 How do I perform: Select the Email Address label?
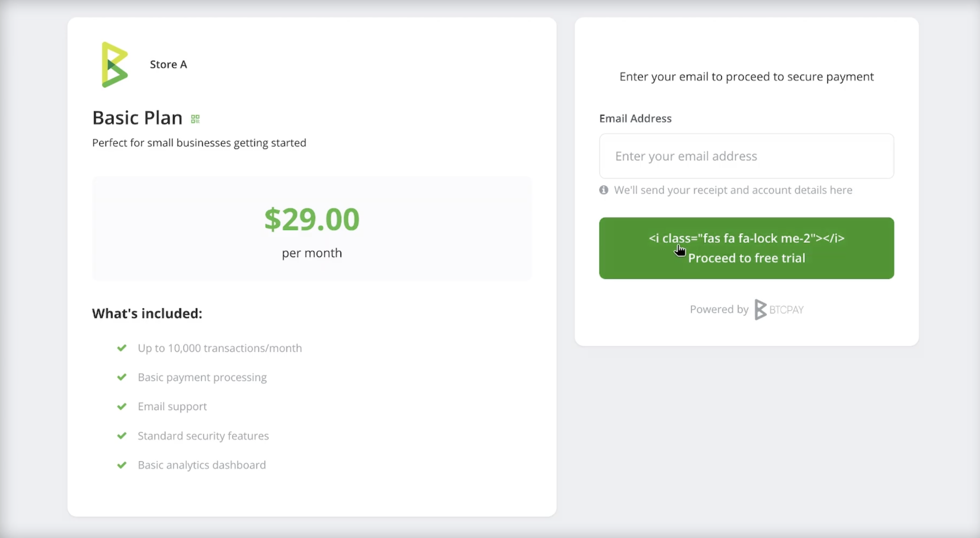pos(635,118)
